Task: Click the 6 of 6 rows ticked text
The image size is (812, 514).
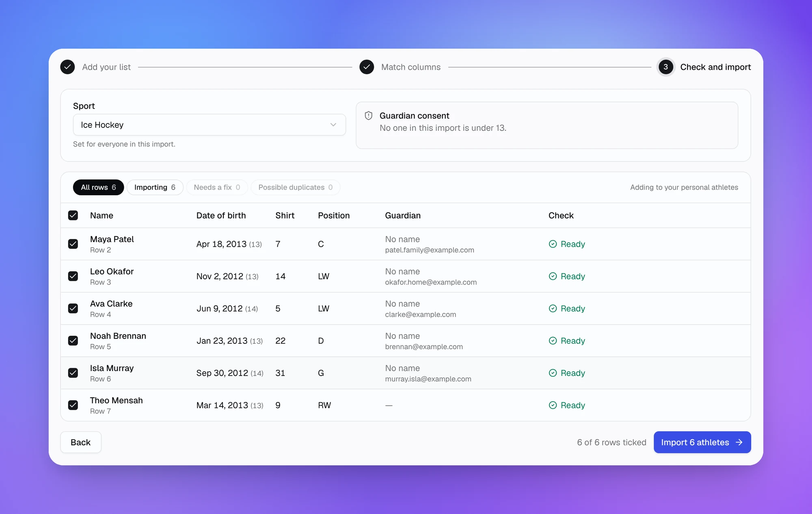Action: [x=611, y=442]
